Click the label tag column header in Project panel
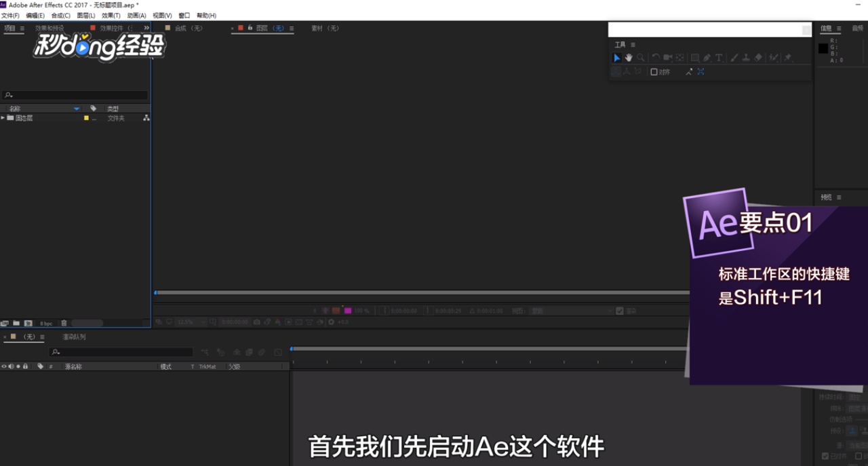 (x=93, y=109)
